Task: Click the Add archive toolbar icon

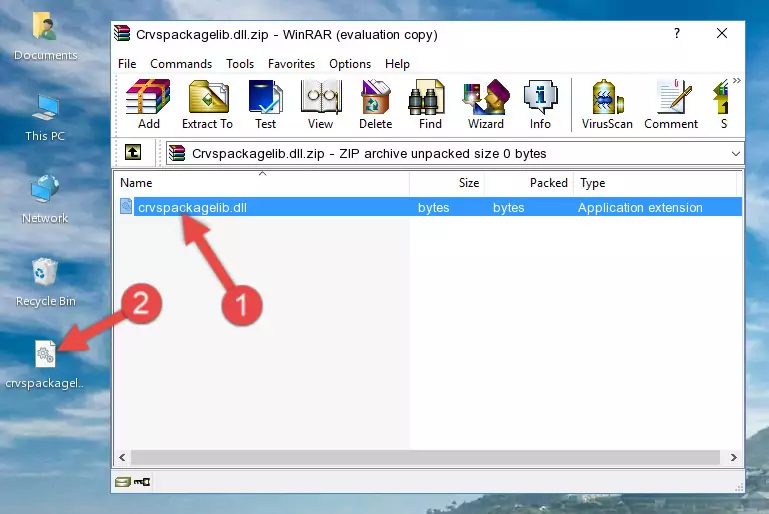Action: coord(148,104)
